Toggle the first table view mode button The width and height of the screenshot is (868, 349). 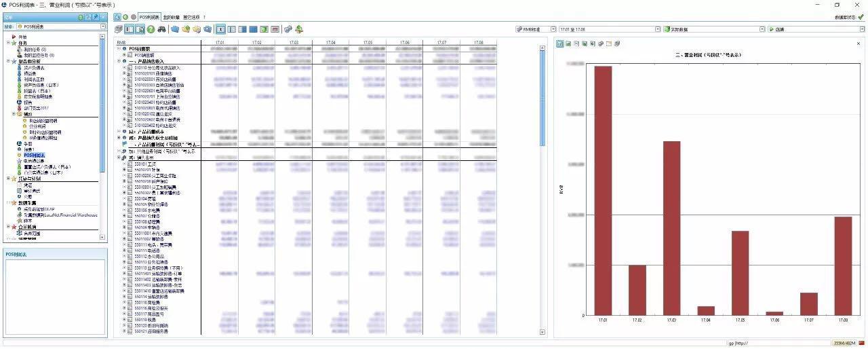coord(220,29)
